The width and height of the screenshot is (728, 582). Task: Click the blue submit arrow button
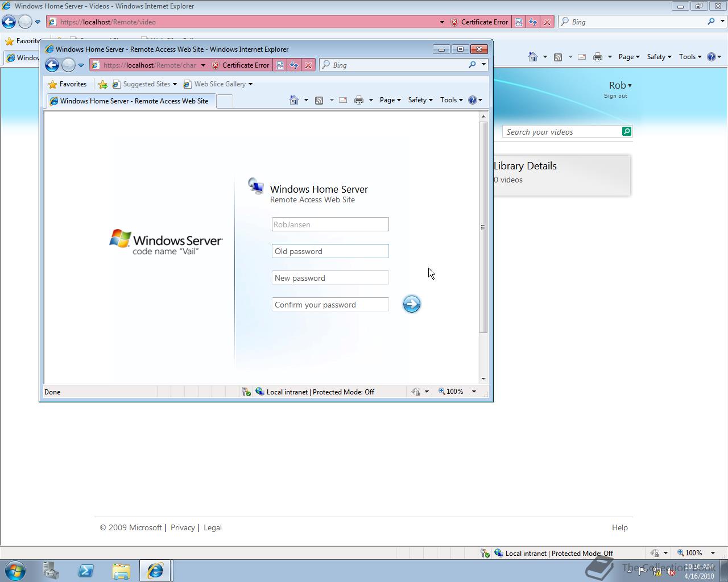click(411, 304)
